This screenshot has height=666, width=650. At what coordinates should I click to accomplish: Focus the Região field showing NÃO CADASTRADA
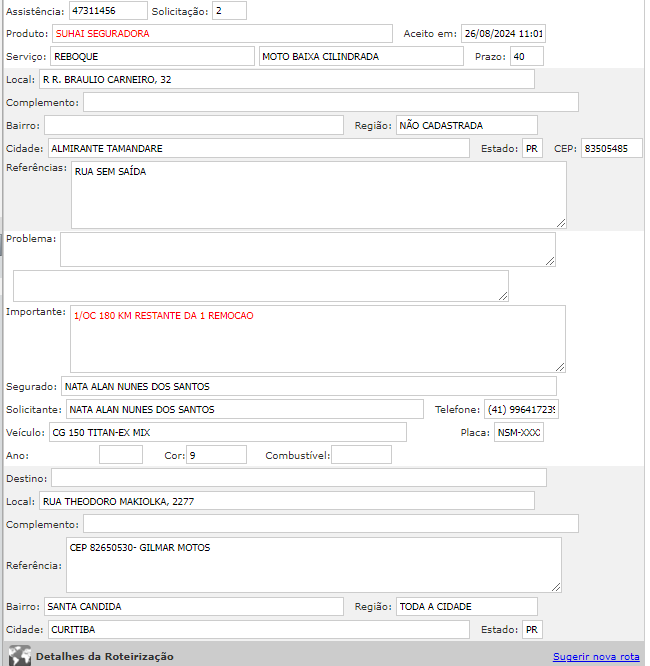click(x=466, y=125)
